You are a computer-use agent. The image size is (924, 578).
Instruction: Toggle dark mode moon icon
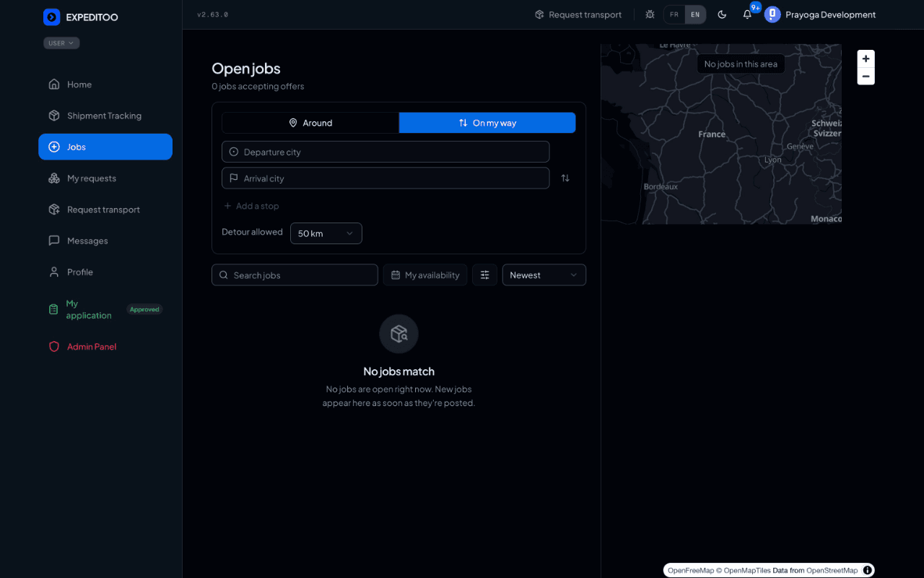pyautogui.click(x=722, y=14)
